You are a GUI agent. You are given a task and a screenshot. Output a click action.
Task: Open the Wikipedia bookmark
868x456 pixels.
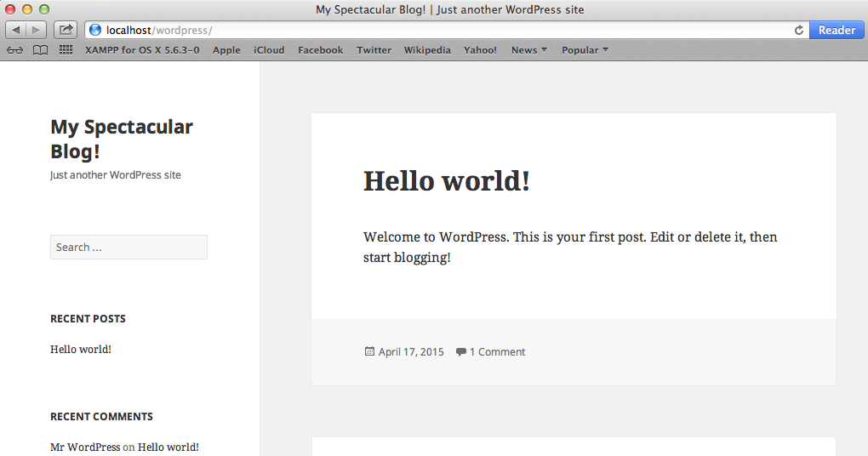pos(427,50)
